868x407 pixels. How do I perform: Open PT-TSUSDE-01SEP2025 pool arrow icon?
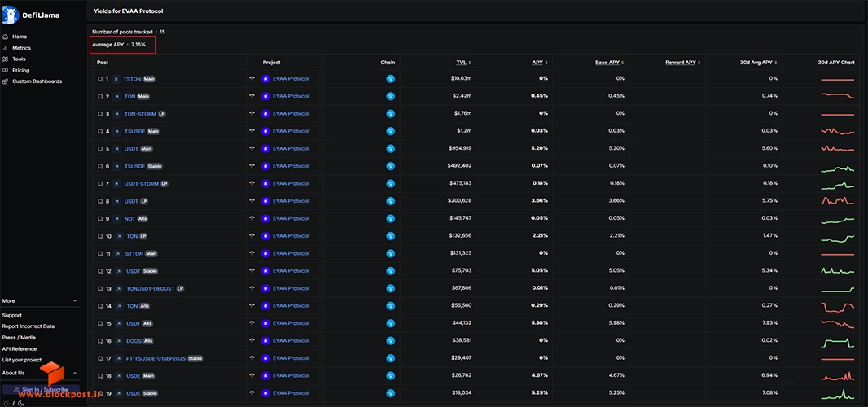(119, 358)
